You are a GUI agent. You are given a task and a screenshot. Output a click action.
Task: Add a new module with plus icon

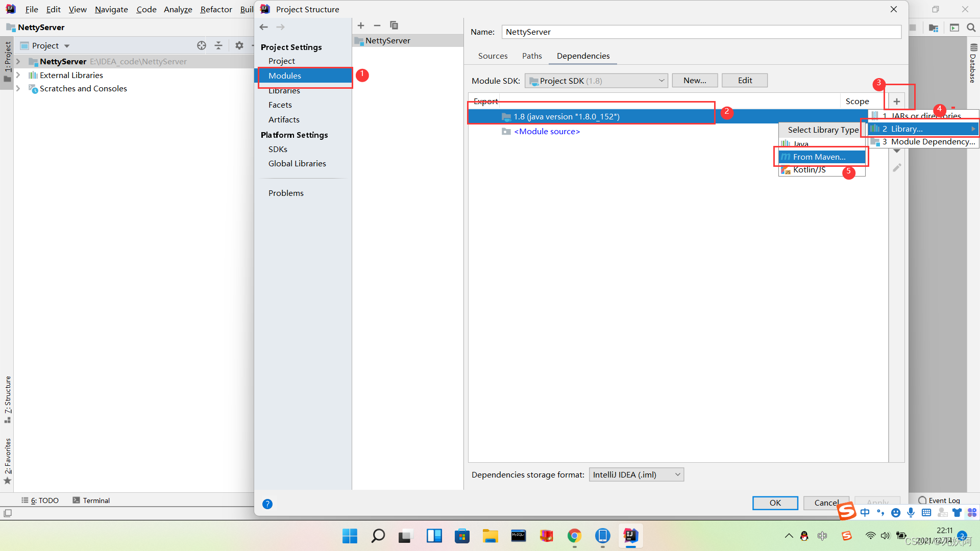361,26
